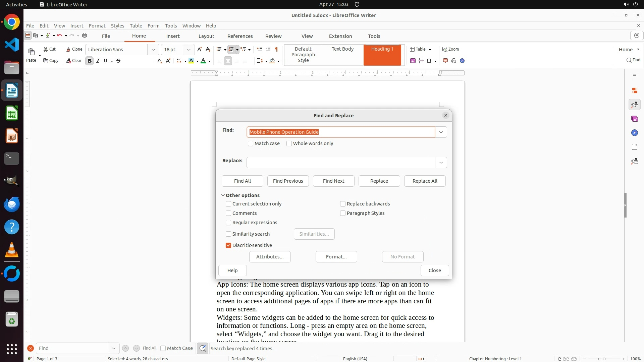Image resolution: width=644 pixels, height=362 pixels.
Task: Toggle the Bold formatting icon
Action: pos(89,61)
